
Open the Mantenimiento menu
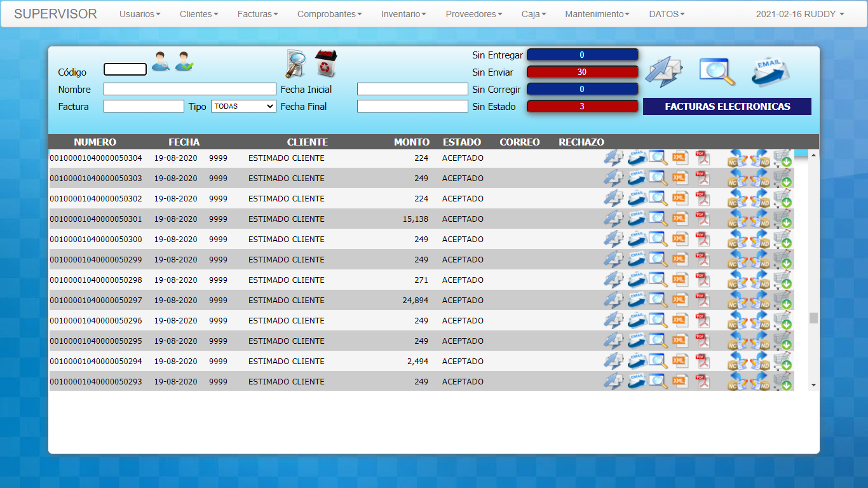pyautogui.click(x=597, y=14)
